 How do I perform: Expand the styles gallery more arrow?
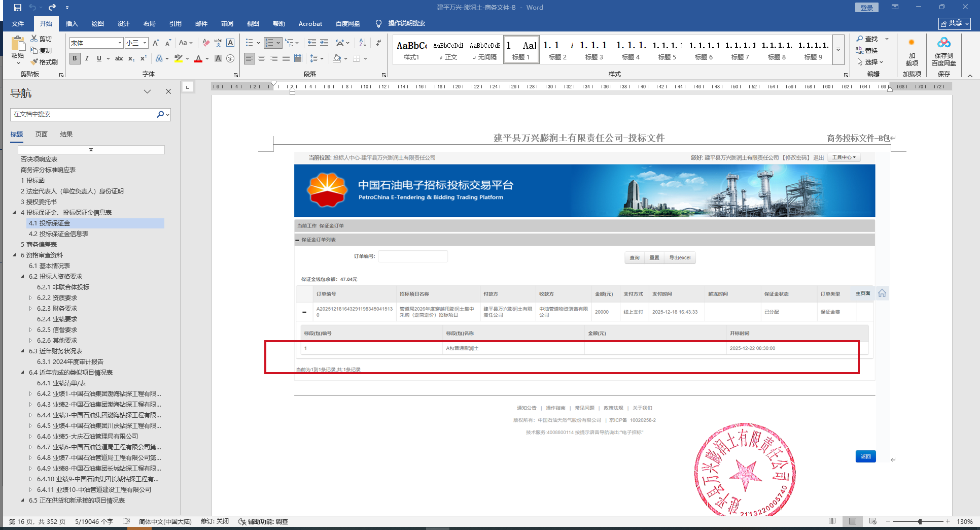838,50
